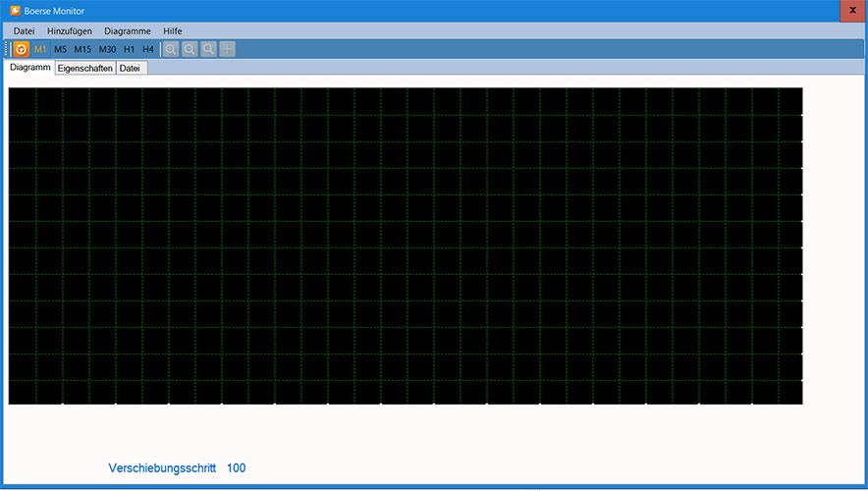Screen dimensions: 868x491
Task: Click inside the black chart grid area
Action: pos(405,245)
